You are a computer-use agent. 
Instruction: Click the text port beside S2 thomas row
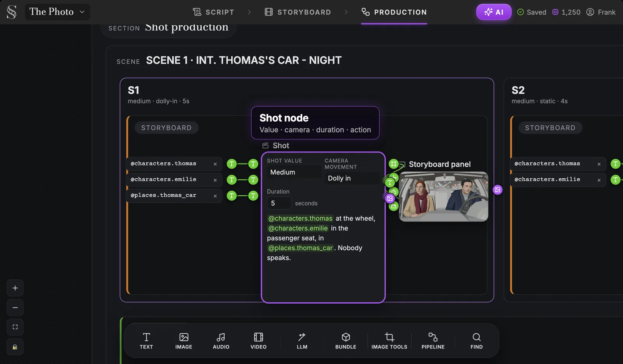point(615,164)
